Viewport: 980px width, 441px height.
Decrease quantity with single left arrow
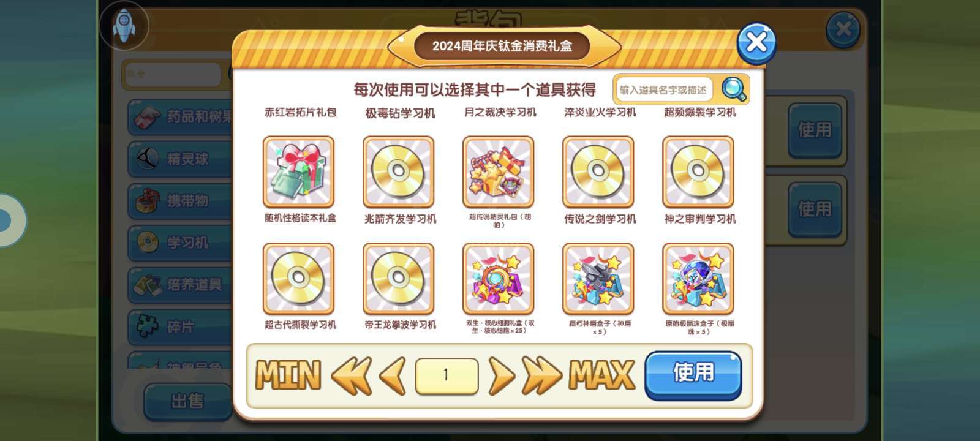(x=393, y=375)
